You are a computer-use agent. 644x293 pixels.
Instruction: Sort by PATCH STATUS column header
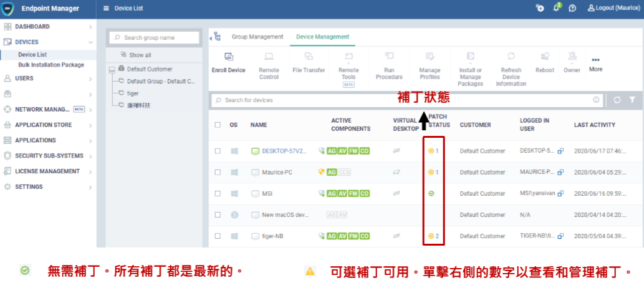439,121
